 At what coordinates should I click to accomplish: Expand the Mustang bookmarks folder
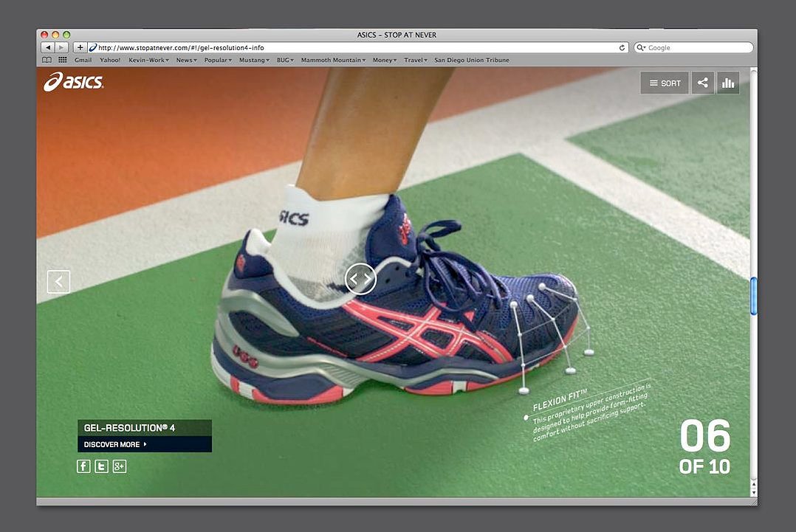(254, 60)
